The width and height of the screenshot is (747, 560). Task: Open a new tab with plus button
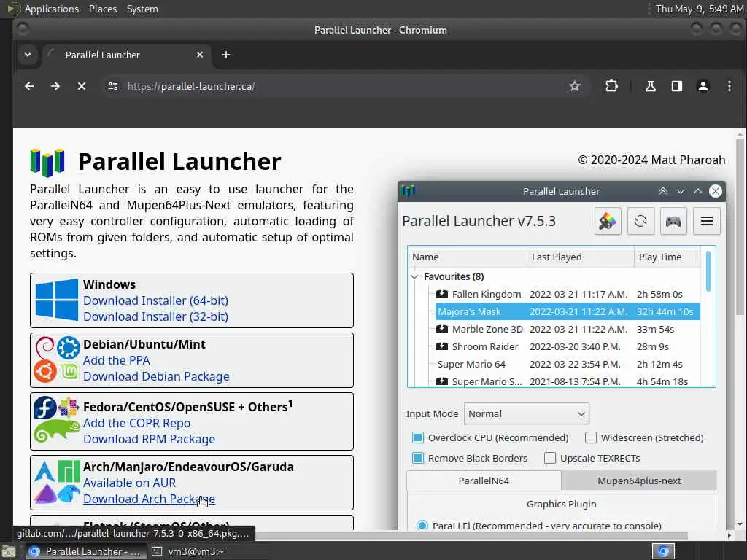tap(226, 55)
